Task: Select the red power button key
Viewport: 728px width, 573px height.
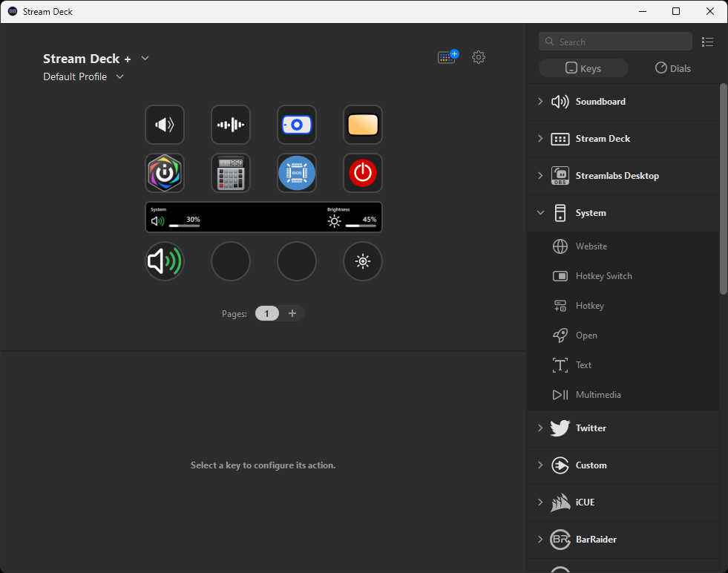Action: 363,173
